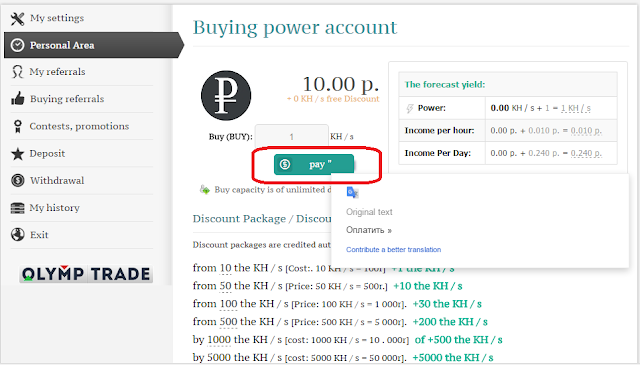This screenshot has height=365, width=640.
Task: Click the 10.00 p. price text
Action: tap(341, 85)
